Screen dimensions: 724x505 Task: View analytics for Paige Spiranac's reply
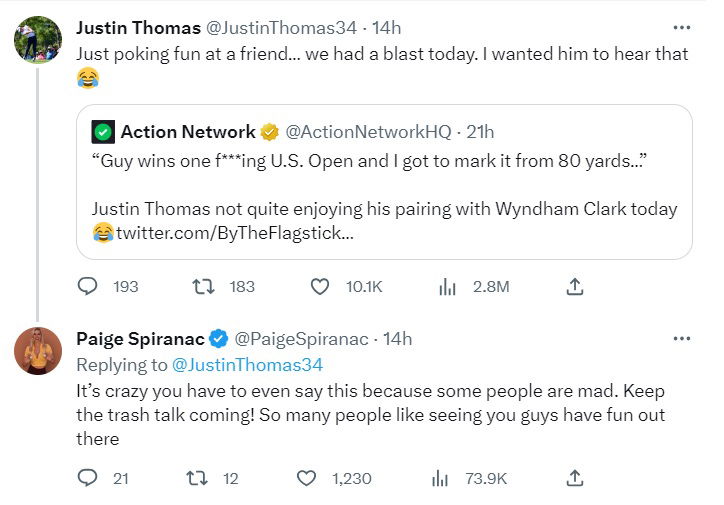(x=439, y=479)
